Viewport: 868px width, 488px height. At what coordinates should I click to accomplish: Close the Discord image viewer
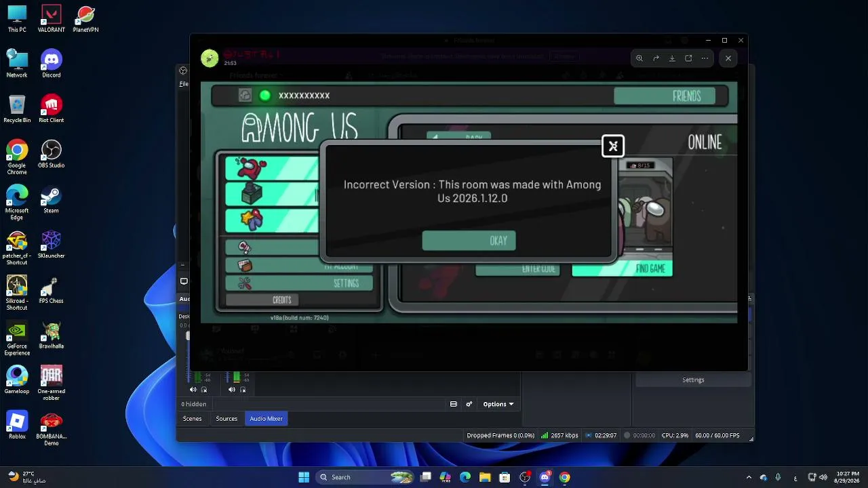pos(728,58)
